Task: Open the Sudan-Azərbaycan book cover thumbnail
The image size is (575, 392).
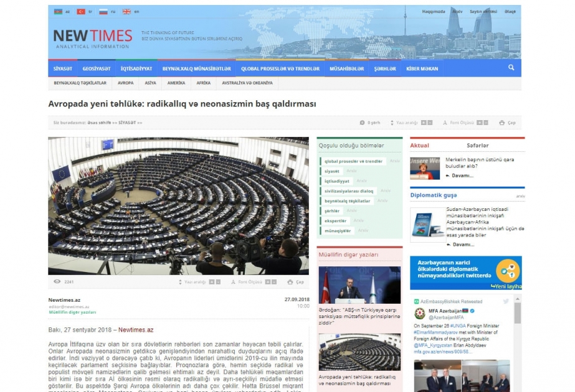Action: tap(427, 225)
